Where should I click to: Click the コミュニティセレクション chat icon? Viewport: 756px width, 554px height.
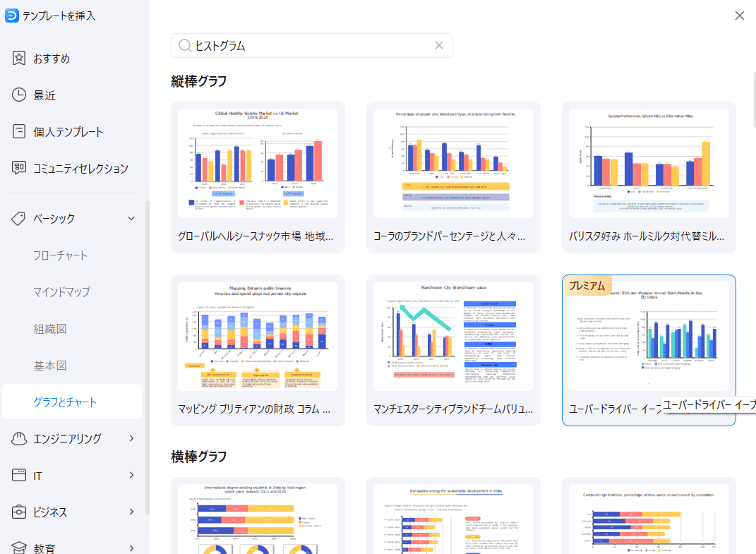(x=20, y=169)
